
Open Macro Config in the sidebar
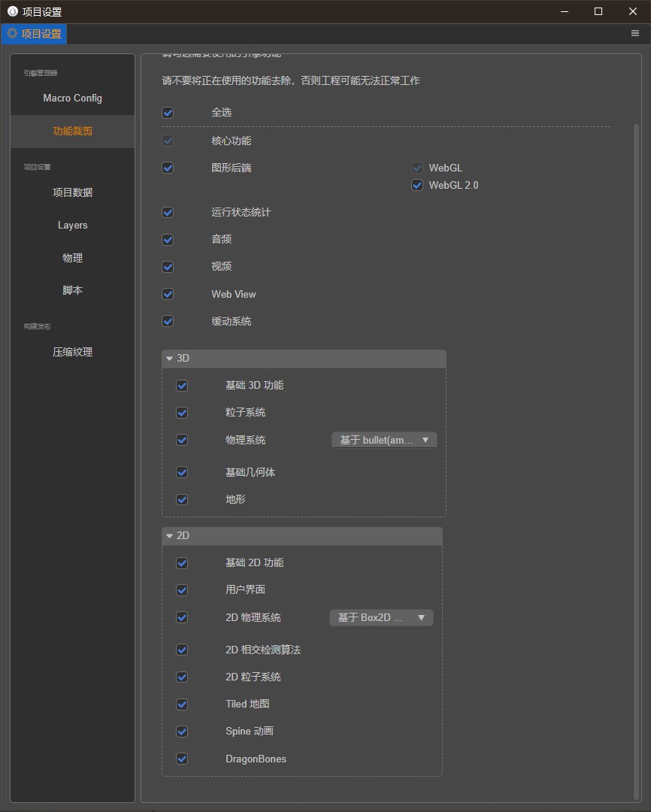pyautogui.click(x=72, y=98)
